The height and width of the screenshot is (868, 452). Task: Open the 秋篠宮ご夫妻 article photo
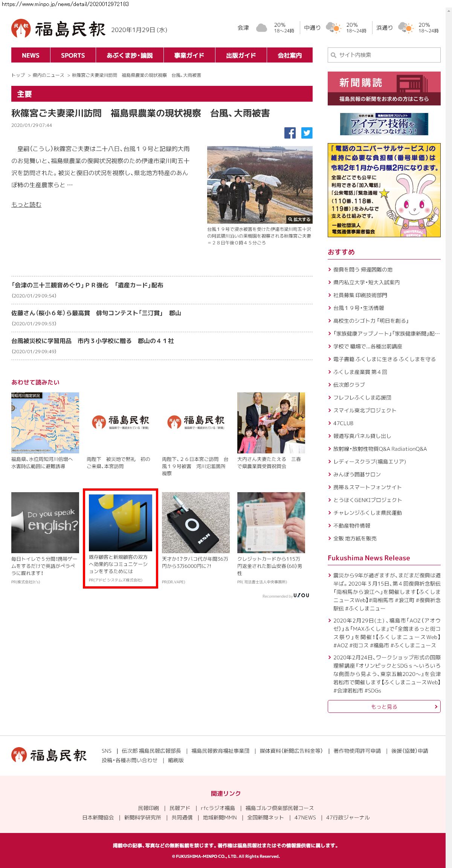point(260,185)
